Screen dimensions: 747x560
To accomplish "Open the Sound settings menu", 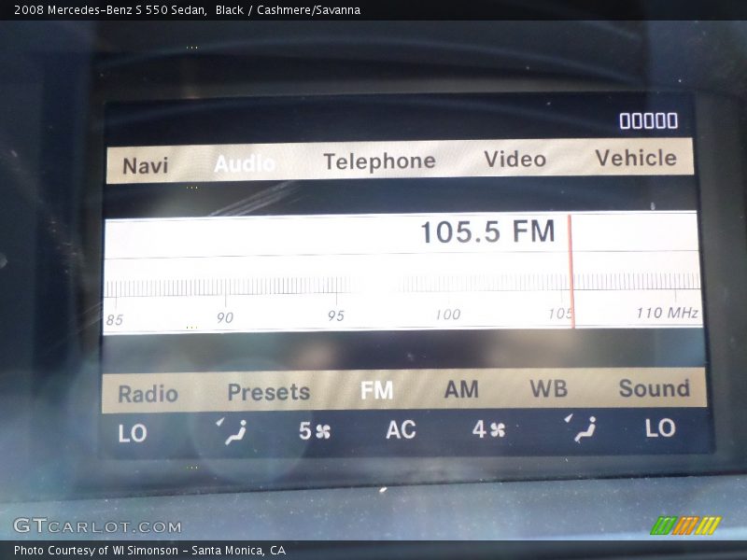I will coord(654,388).
